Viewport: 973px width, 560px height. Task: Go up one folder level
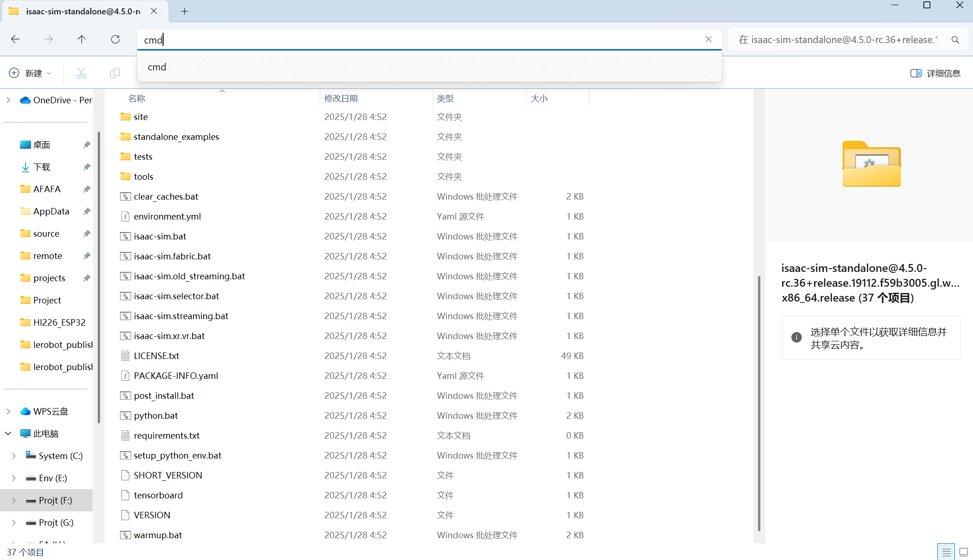pos(82,39)
